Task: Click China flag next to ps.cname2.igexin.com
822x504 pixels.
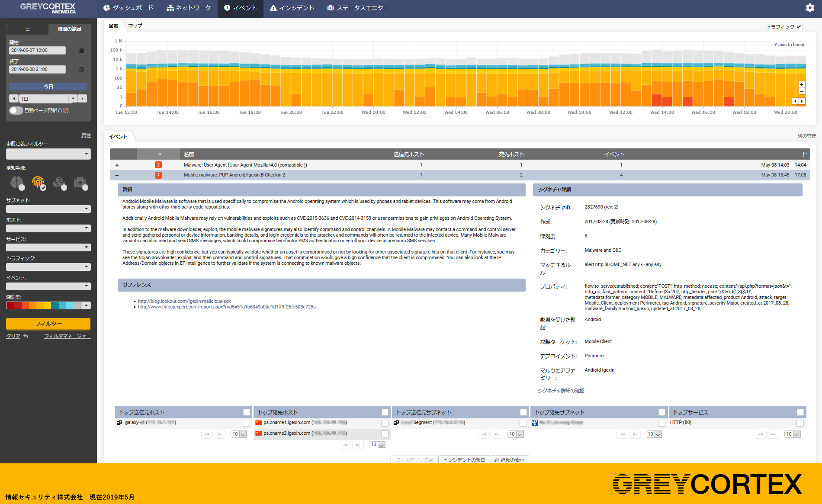Action: pos(259,433)
